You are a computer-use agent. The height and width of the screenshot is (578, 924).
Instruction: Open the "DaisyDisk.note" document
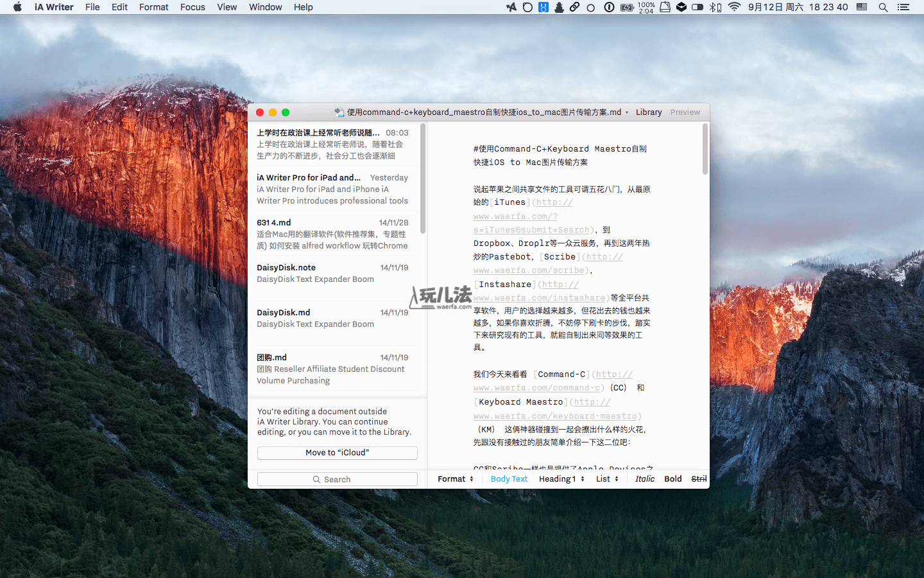pyautogui.click(x=333, y=279)
